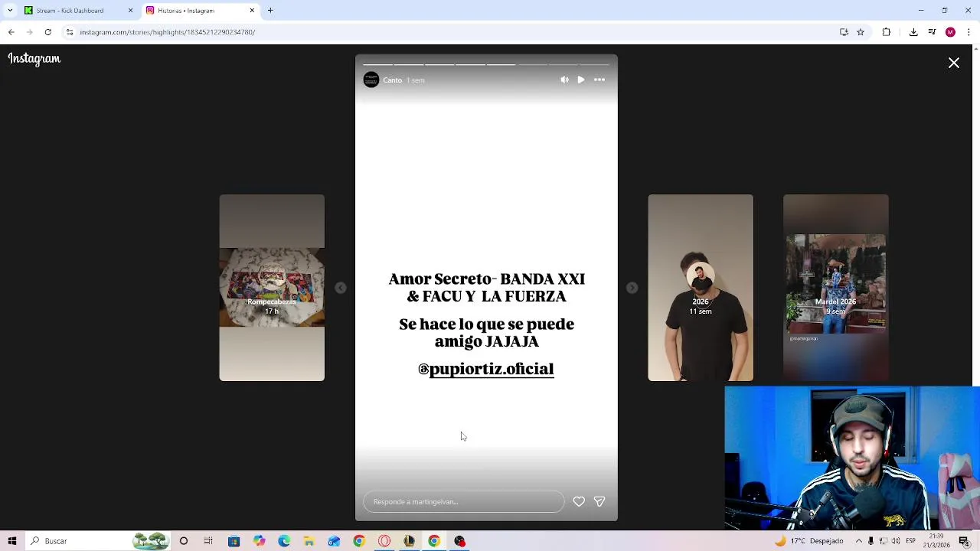Click the Instagram logo
This screenshot has height=551, width=980.
coord(34,59)
